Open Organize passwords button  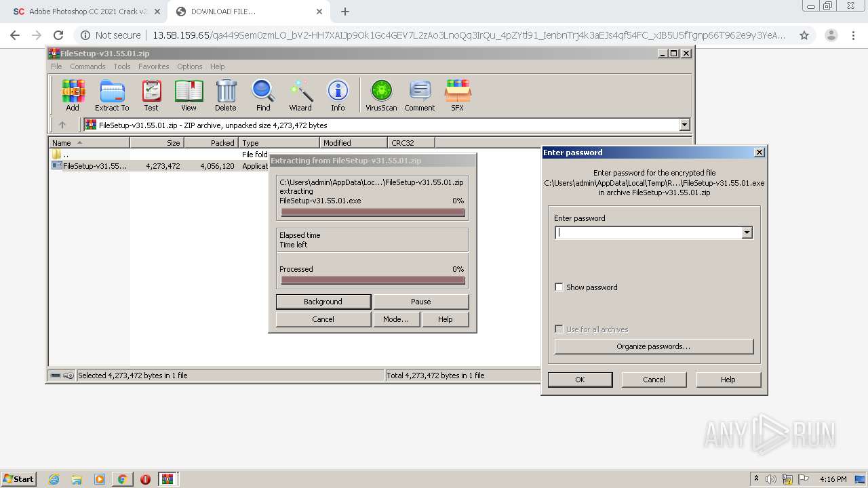click(654, 346)
